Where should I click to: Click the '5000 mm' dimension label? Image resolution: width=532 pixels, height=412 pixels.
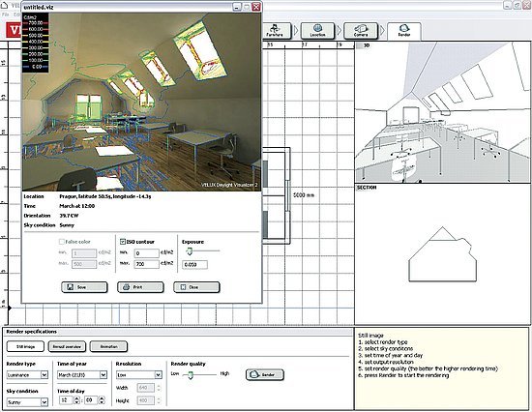[x=304, y=195]
